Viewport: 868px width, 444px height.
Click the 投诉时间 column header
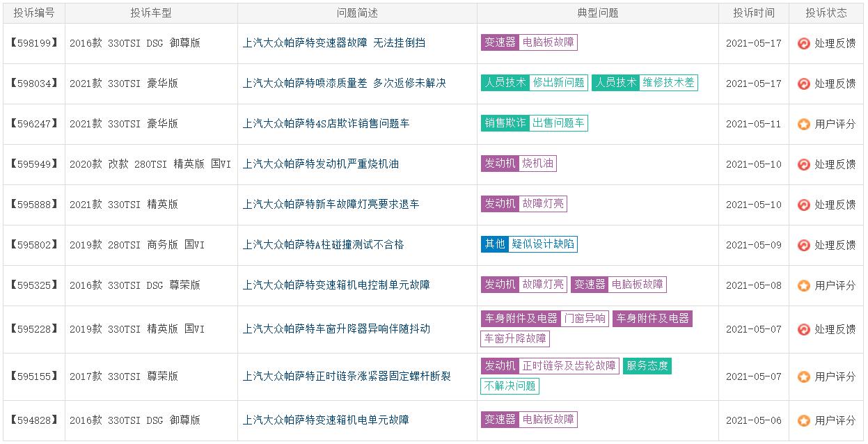(x=753, y=13)
